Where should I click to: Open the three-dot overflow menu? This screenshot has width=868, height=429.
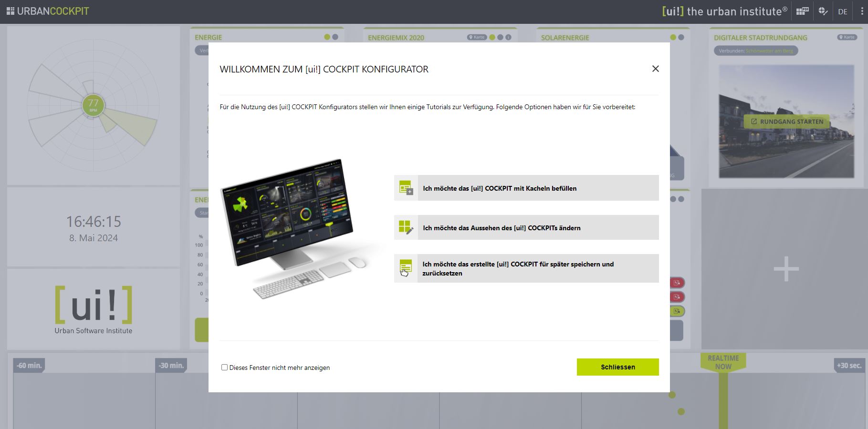(x=861, y=11)
